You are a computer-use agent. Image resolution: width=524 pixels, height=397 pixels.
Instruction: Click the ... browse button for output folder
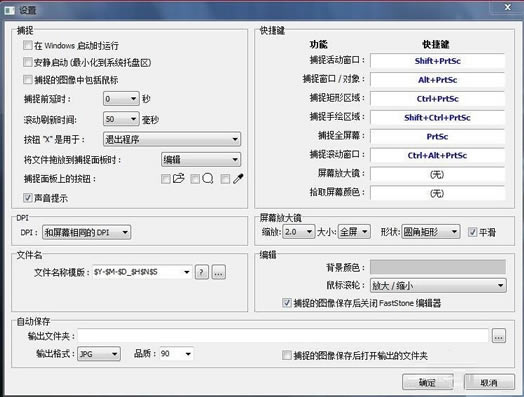pyautogui.click(x=499, y=336)
